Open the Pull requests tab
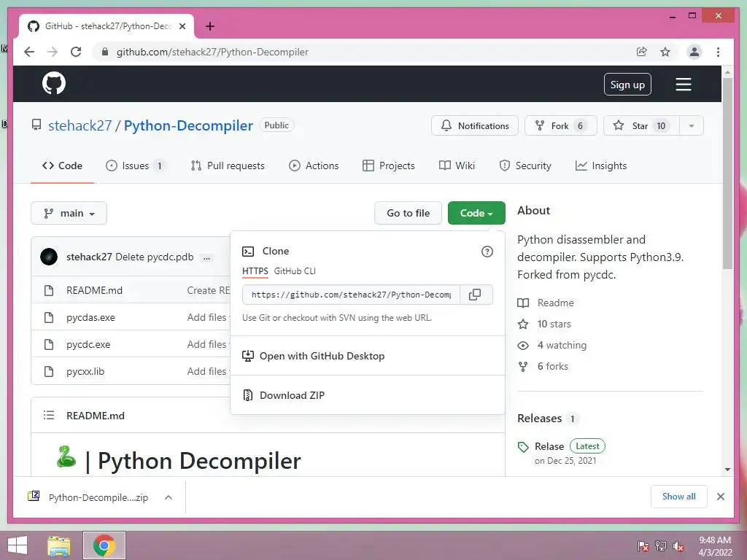The image size is (747, 560). tap(228, 166)
